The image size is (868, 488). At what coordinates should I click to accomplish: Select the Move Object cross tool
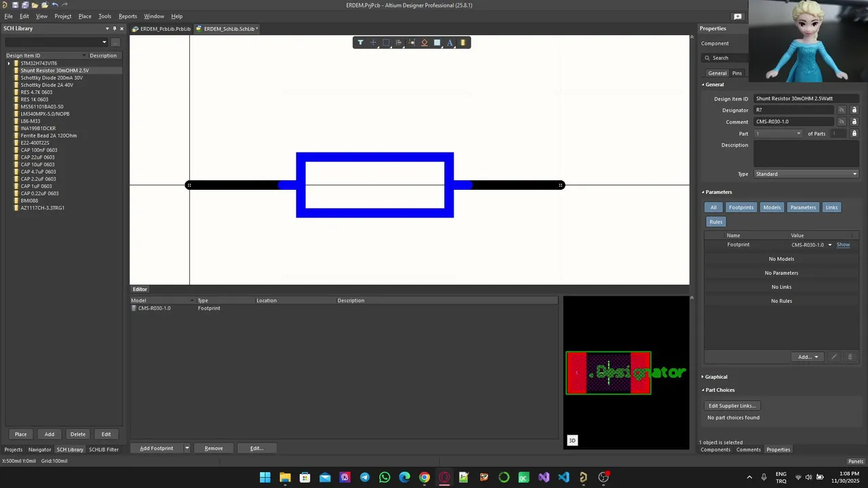click(x=373, y=43)
